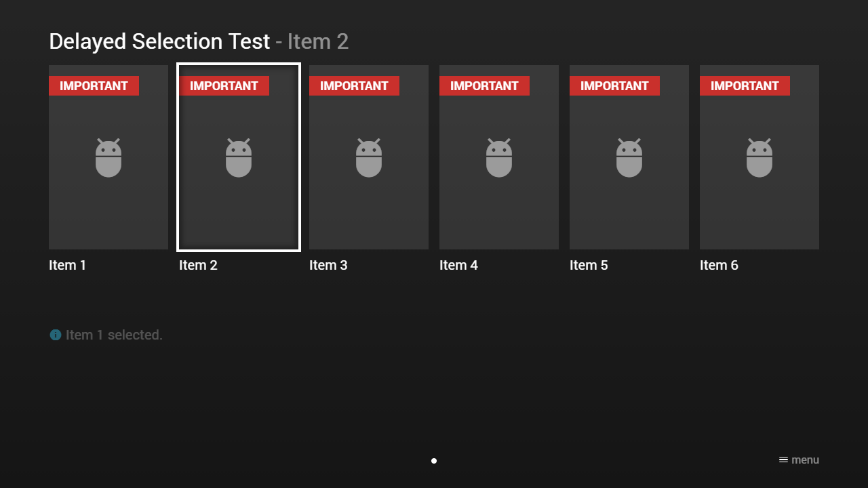This screenshot has height=488, width=868.
Task: Click the IMPORTANT badge on Item 6
Action: point(745,86)
